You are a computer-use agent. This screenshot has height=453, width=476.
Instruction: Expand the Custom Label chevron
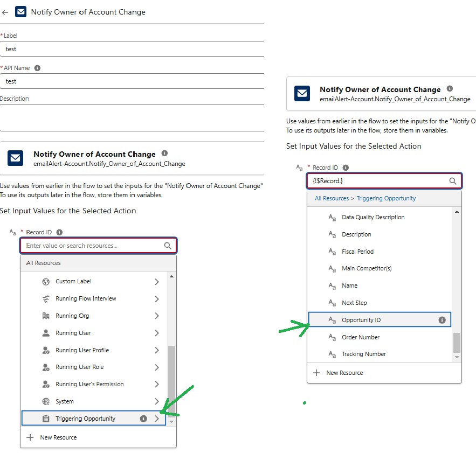(x=157, y=282)
